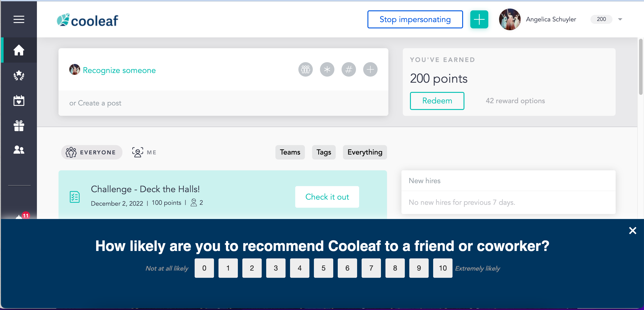Click the hashtag icon in recognition box

[x=349, y=69]
